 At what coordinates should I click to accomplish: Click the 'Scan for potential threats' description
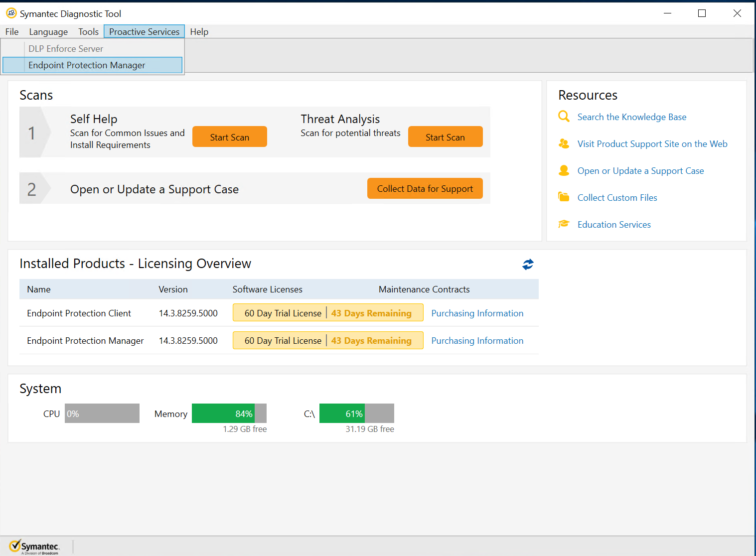point(351,133)
